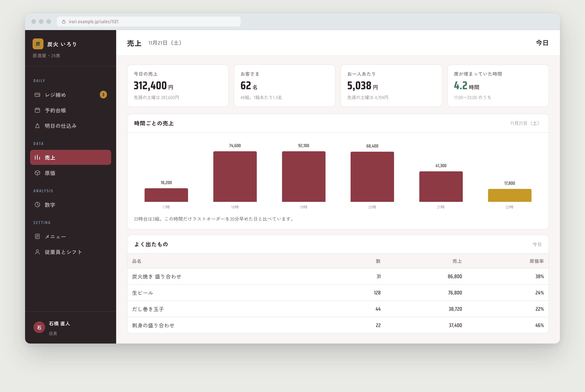Sort table by 売上 column header

457,261
